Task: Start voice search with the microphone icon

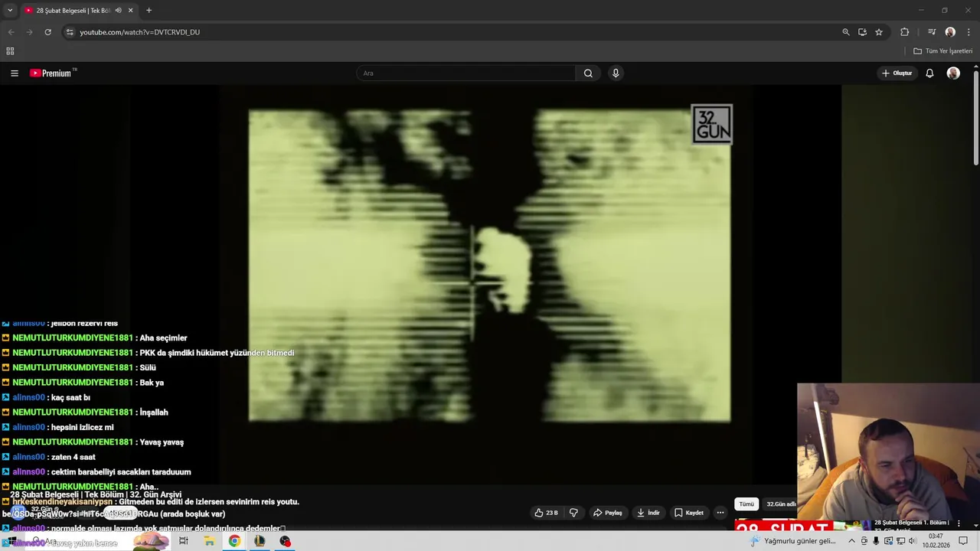Action: (x=616, y=73)
